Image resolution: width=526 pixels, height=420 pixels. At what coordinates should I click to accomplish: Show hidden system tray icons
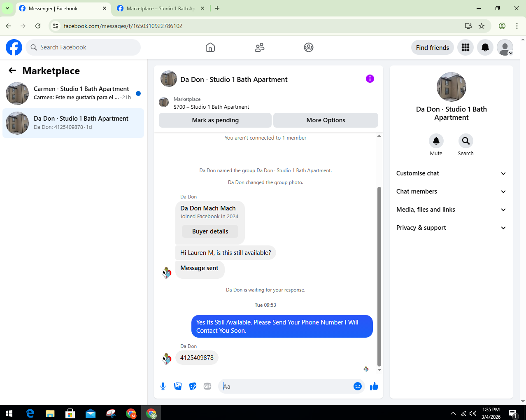click(x=453, y=413)
